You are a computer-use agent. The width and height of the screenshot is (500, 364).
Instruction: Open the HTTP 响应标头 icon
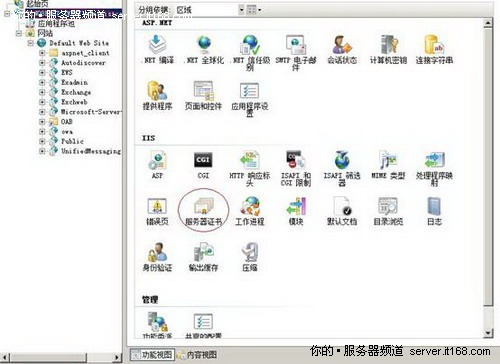[250, 168]
